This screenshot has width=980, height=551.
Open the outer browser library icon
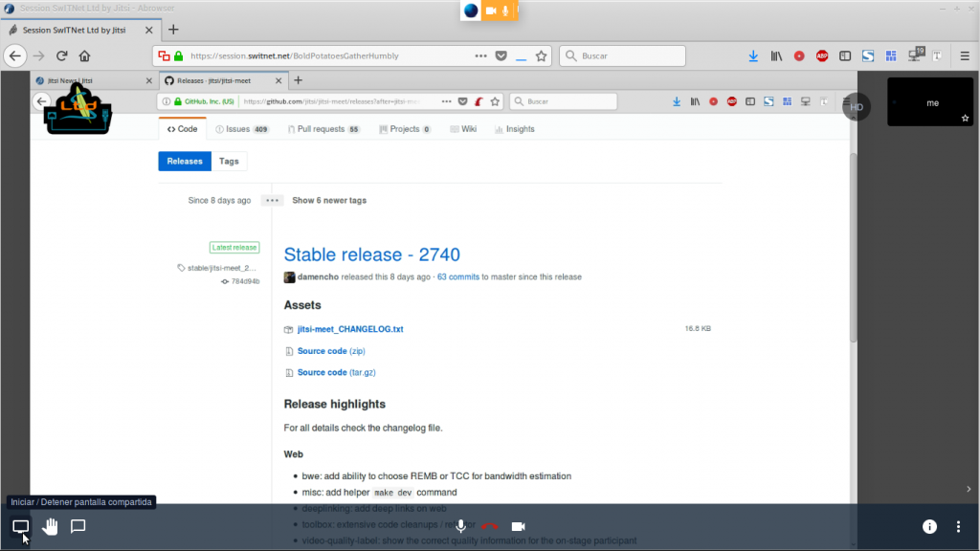[776, 55]
